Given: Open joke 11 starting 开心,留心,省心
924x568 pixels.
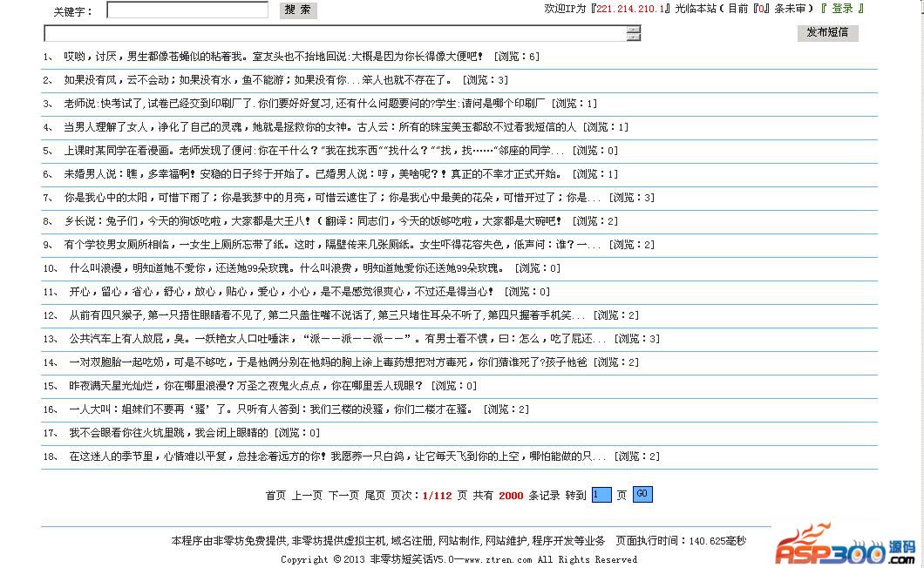Looking at the screenshot, I should (281, 292).
